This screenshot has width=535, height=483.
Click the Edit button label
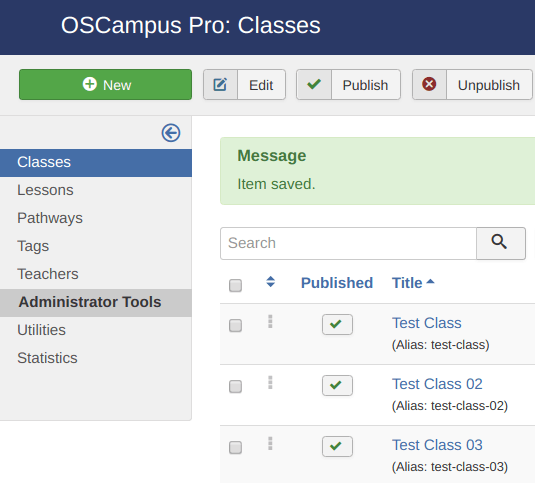[x=261, y=85]
